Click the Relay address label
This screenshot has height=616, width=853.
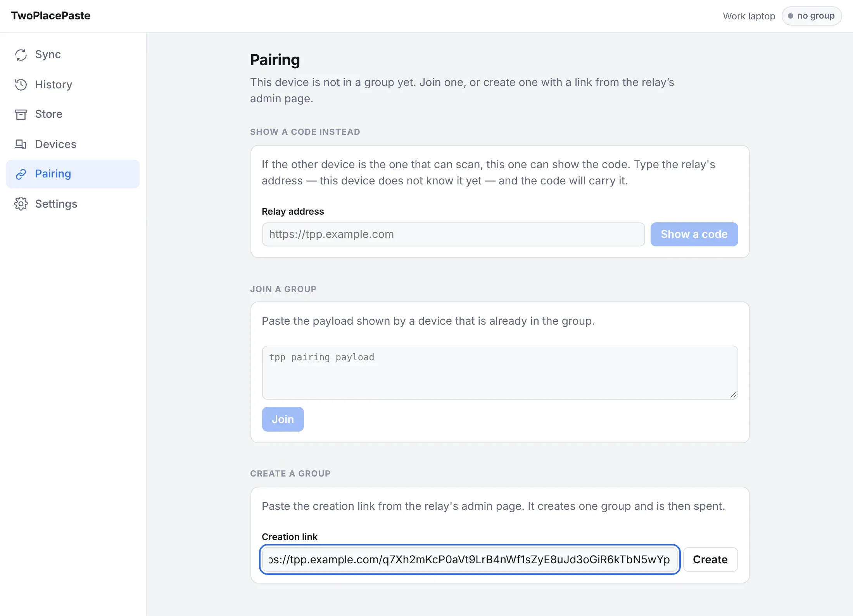pos(293,212)
